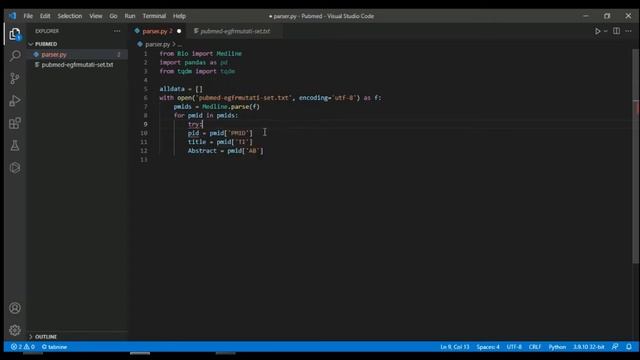Open the hexagon icon view in the activity bar

click(15, 168)
